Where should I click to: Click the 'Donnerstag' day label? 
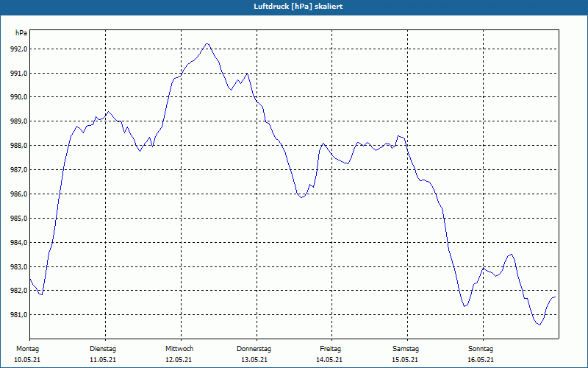(x=254, y=349)
